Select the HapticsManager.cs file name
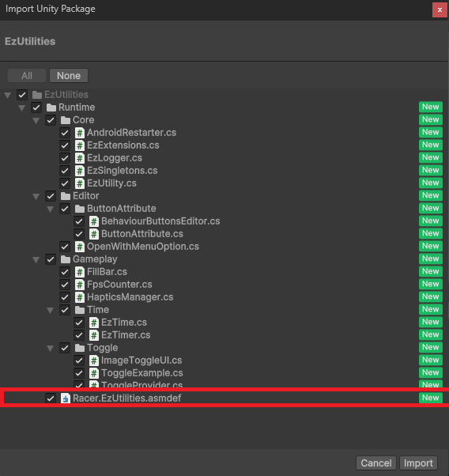 (x=130, y=297)
